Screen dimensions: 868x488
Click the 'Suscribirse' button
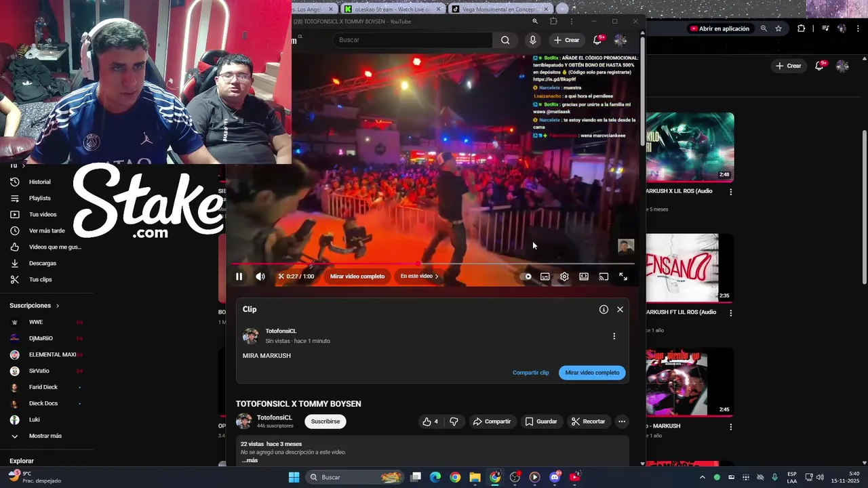pyautogui.click(x=325, y=422)
